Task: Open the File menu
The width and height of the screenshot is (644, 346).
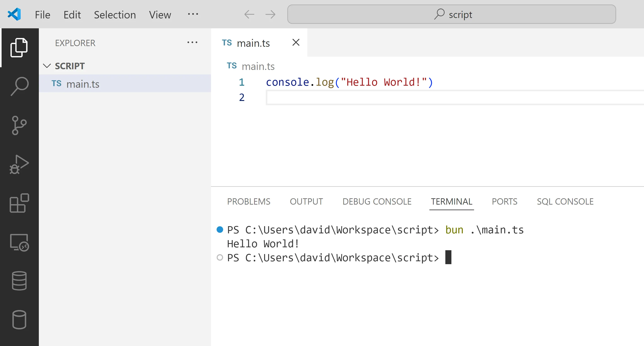Action: coord(42,15)
